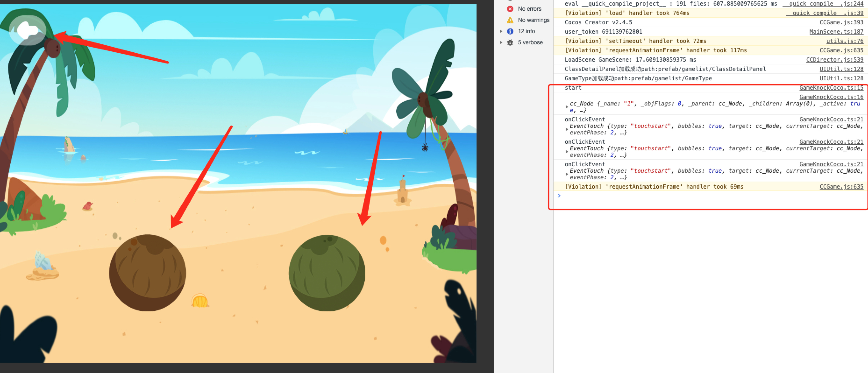Screen dimensions: 868x373
Task: Open the utils.js:76 source link
Action: tap(844, 41)
